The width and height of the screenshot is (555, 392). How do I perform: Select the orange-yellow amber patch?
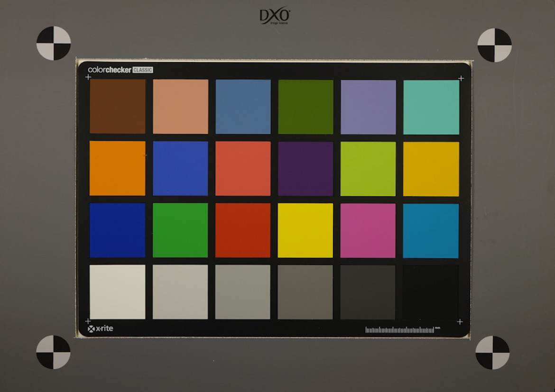(431, 169)
